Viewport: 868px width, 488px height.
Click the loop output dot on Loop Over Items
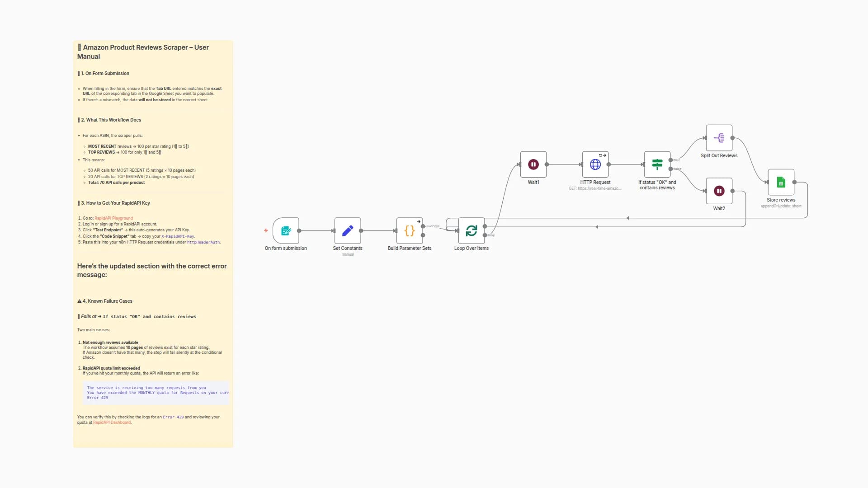point(485,235)
